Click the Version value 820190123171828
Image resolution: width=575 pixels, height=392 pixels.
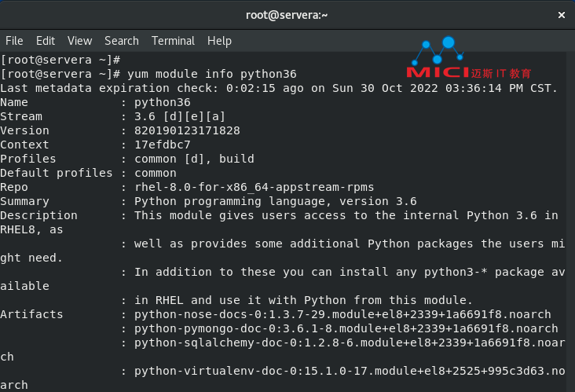[x=187, y=130]
